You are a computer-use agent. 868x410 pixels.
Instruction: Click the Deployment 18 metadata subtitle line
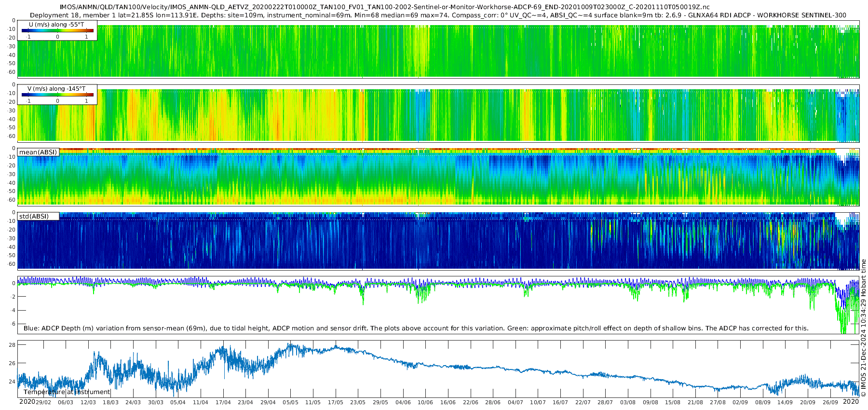click(x=438, y=15)
